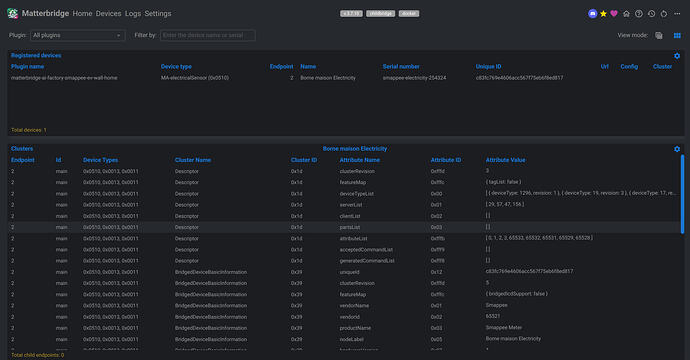Click the Cluster Name column header
This screenshot has width=690, height=360.
(193, 160)
